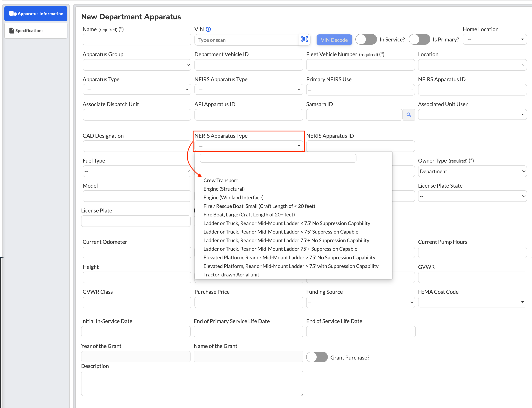Select Elevated Platform with Suppression Capability option
532x408 pixels.
pos(293,266)
